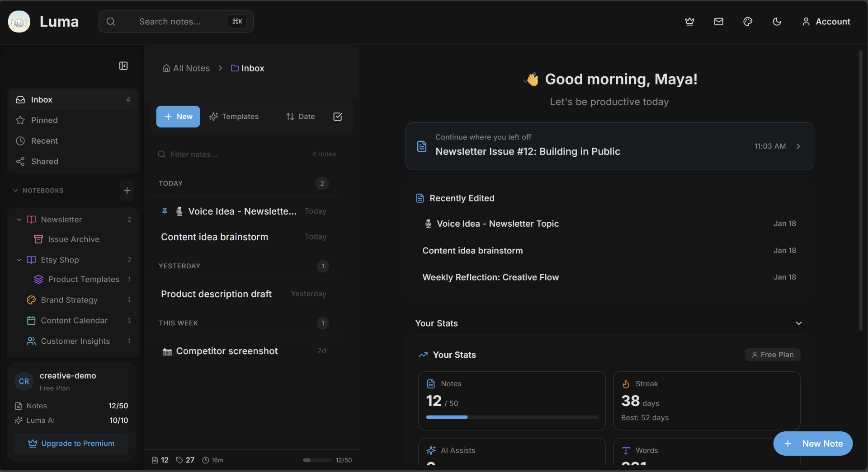Image resolution: width=868 pixels, height=472 pixels.
Task: Click the Words stat type icon
Action: [626, 450]
